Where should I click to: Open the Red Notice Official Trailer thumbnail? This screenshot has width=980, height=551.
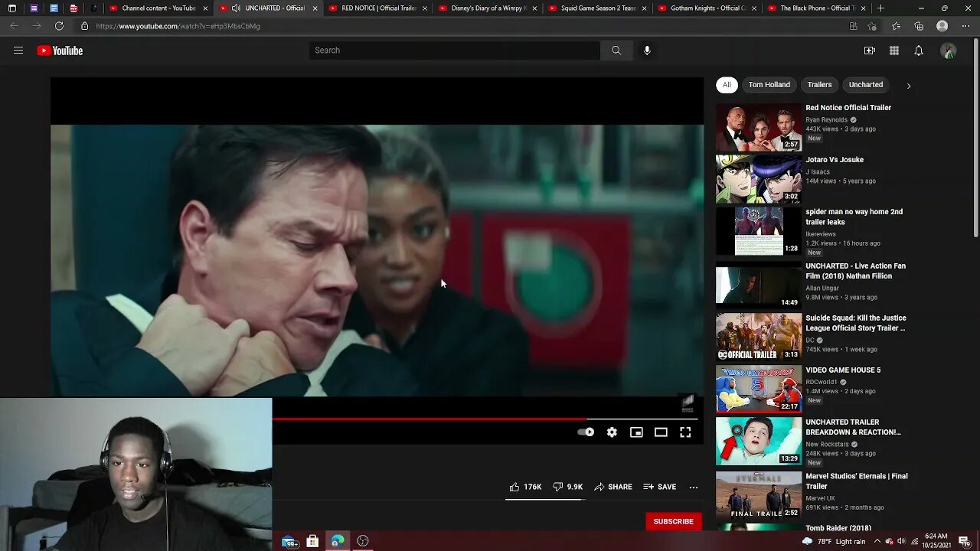tap(759, 127)
